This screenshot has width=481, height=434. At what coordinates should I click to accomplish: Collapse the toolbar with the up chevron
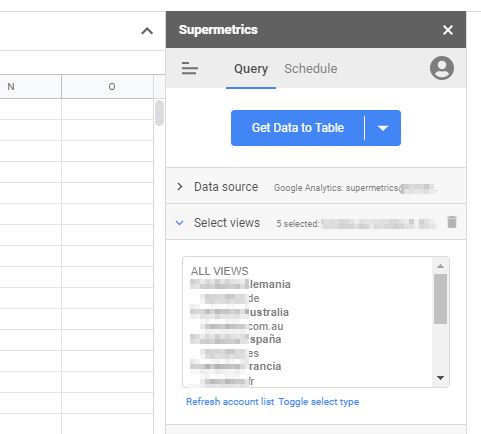(x=147, y=31)
